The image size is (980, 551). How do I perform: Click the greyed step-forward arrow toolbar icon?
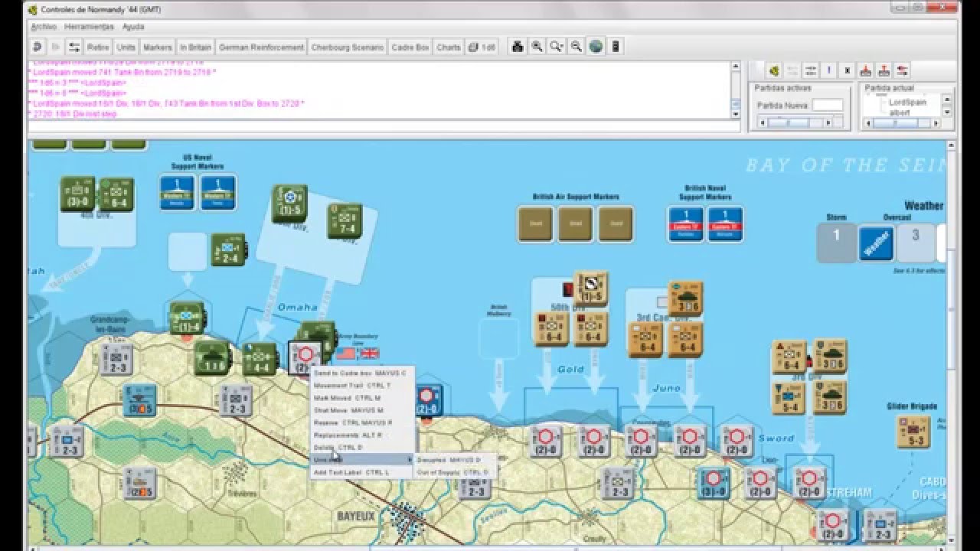[x=55, y=47]
